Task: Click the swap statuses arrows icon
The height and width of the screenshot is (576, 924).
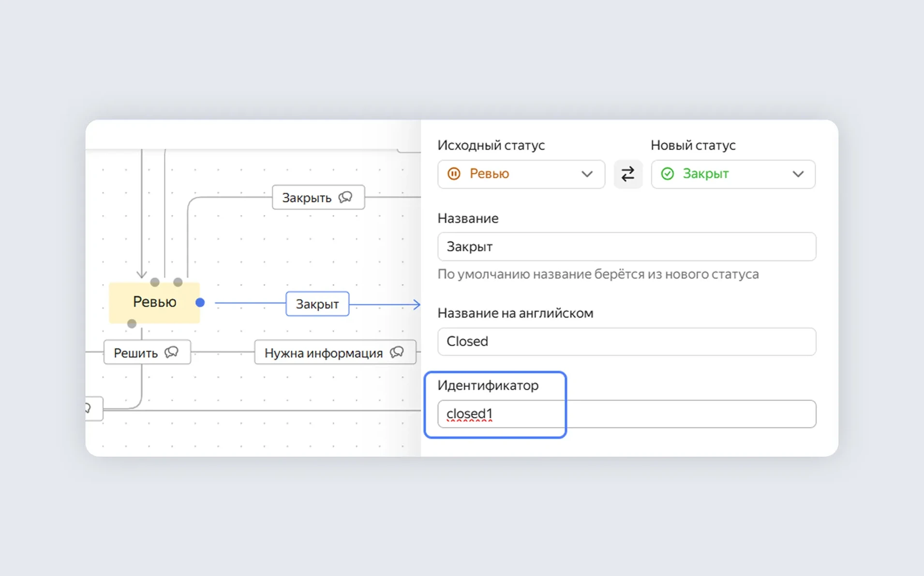Action: tap(627, 174)
